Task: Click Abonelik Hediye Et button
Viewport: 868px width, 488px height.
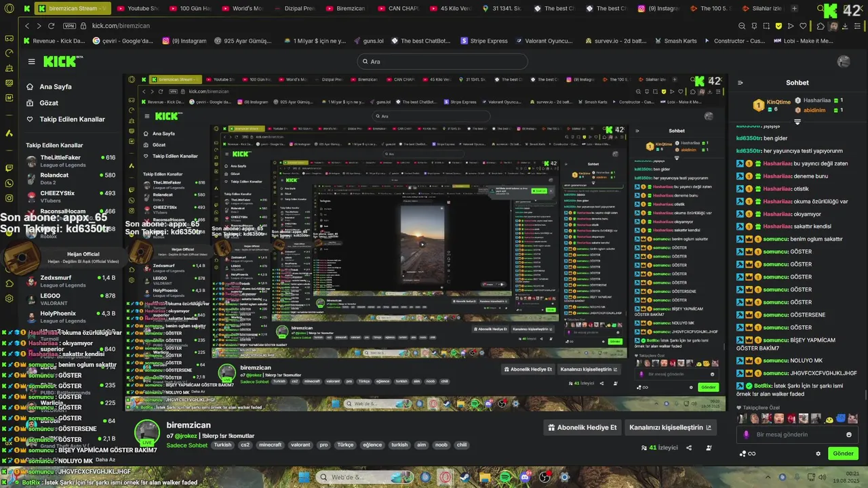Action: coord(583,428)
